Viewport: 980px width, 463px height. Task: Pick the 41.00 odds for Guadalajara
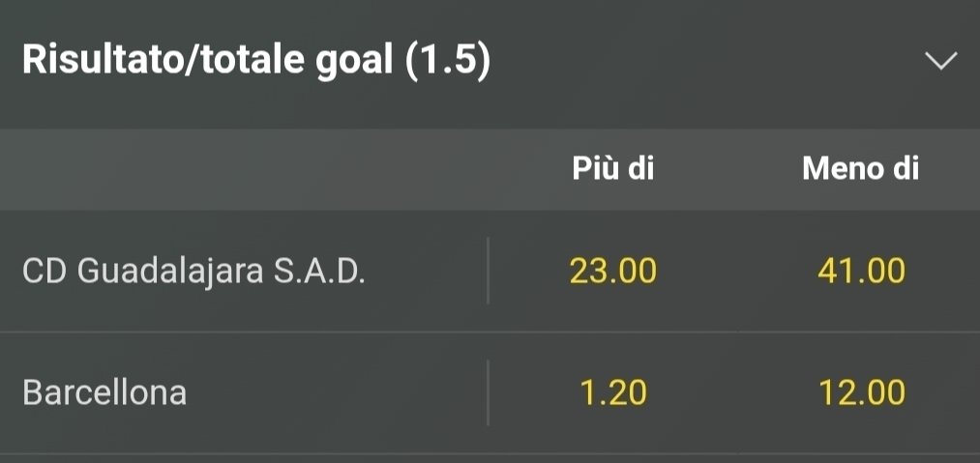click(x=860, y=272)
